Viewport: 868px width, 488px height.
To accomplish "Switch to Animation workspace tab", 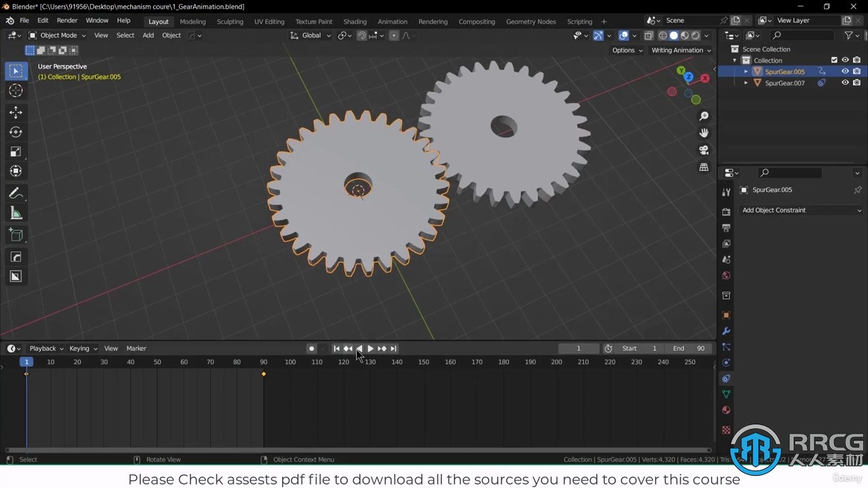I will point(393,21).
